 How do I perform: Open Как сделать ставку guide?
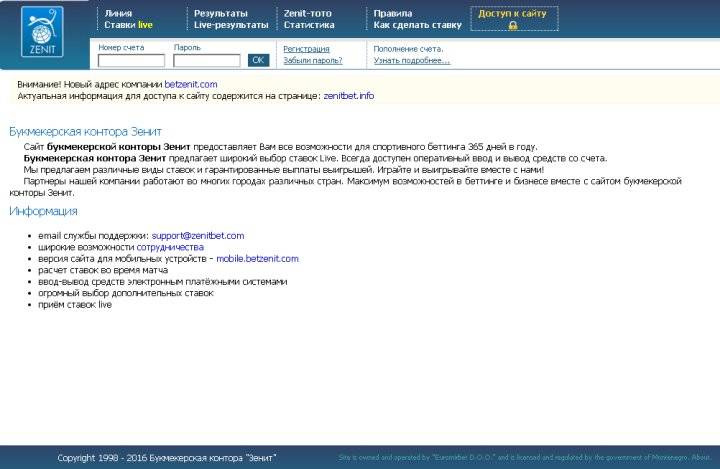click(x=417, y=25)
